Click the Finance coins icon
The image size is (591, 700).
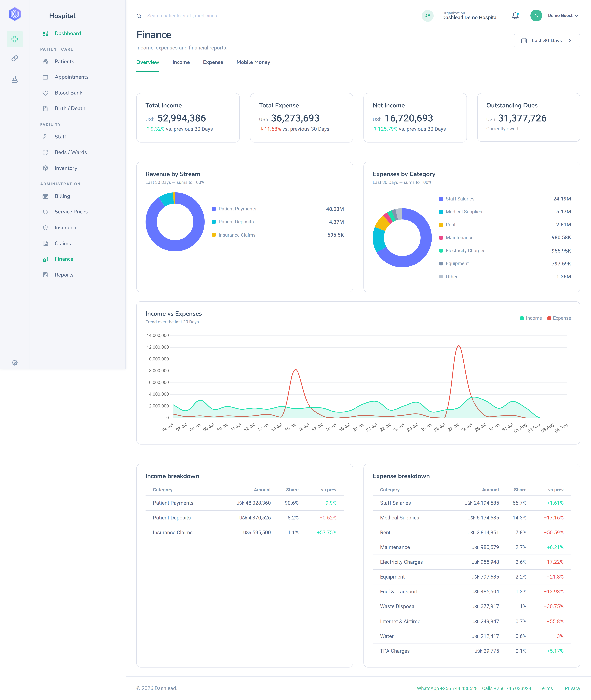coord(46,259)
